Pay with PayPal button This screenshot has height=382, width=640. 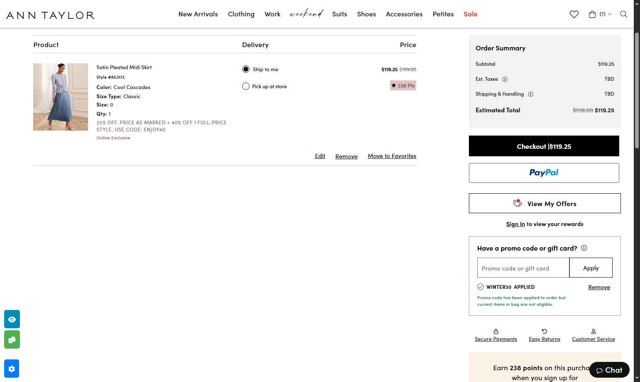(544, 173)
